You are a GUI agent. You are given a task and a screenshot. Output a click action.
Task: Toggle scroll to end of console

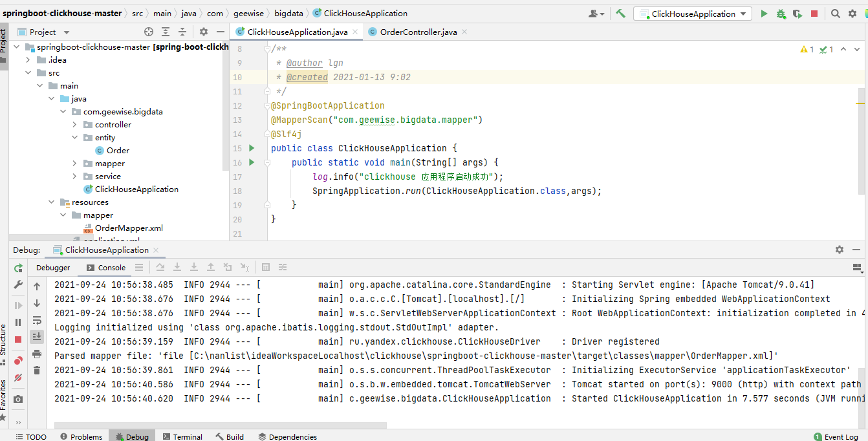click(37, 336)
